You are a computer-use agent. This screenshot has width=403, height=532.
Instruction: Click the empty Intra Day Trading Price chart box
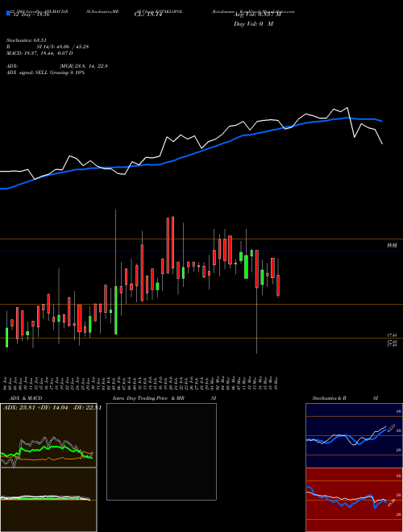coord(161,451)
